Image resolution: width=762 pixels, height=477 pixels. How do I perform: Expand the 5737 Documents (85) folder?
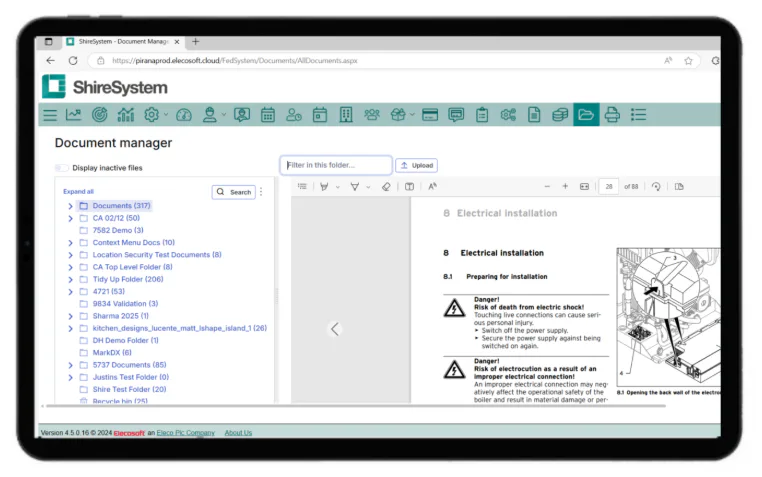click(70, 365)
